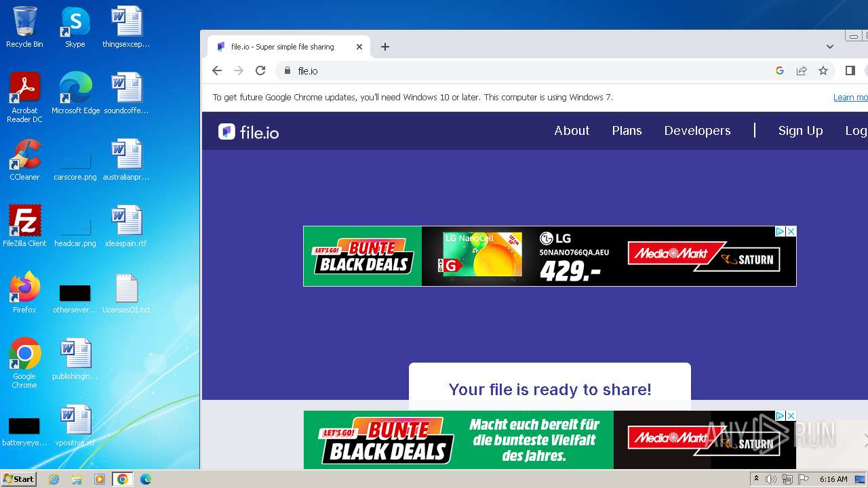Reload the file.io page
The height and width of the screenshot is (488, 868).
(x=260, y=70)
